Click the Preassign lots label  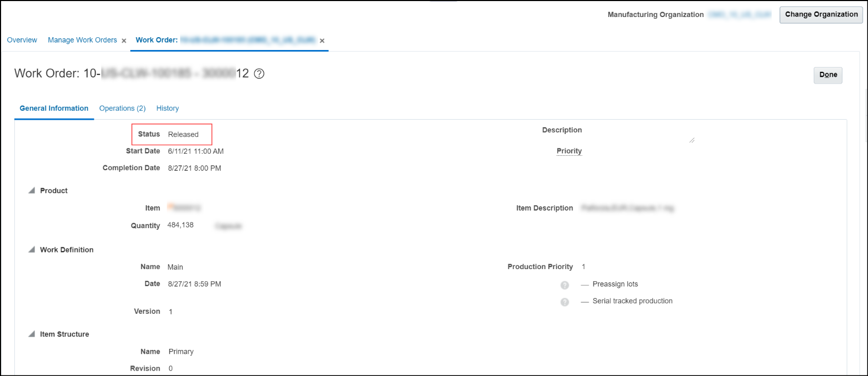point(615,284)
